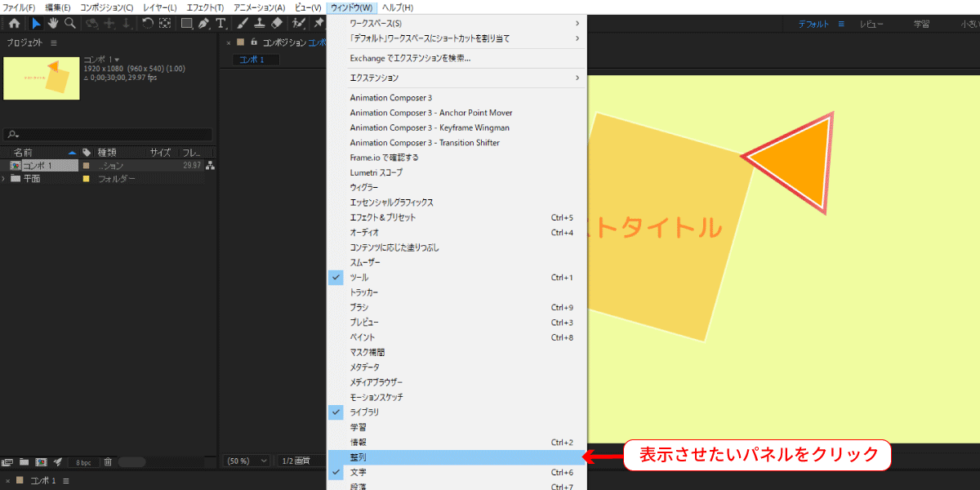Image resolution: width=980 pixels, height=490 pixels.
Task: Click Interpret Footage icon in Project panel
Action: [x=8, y=461]
